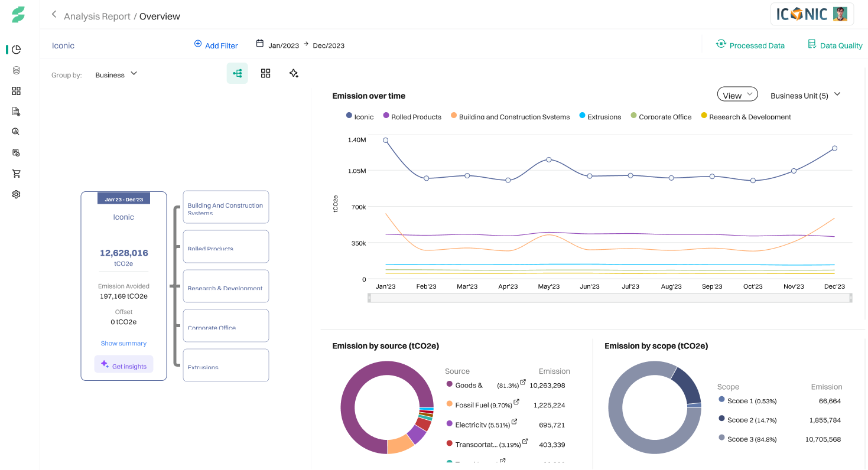Click May'23 data point on Iconic line
The height and width of the screenshot is (470, 868).
[x=549, y=159]
